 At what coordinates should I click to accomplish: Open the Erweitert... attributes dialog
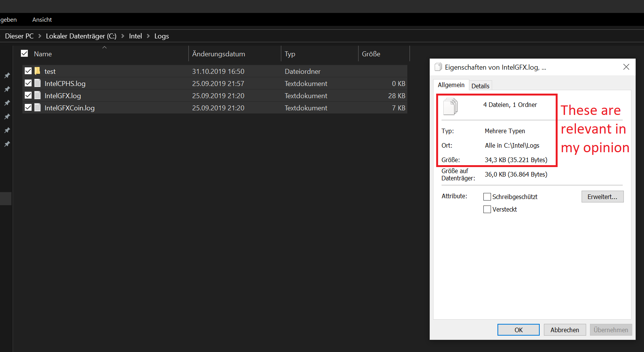click(x=603, y=197)
